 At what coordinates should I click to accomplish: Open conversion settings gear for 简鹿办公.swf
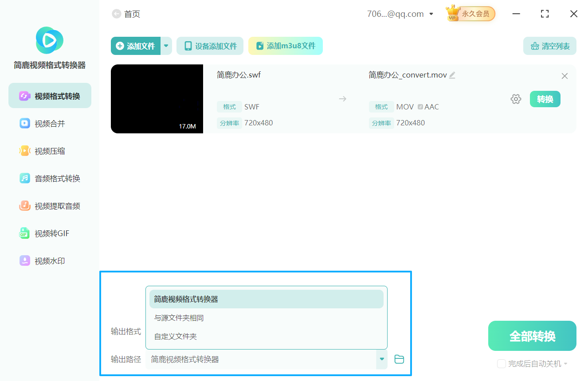516,99
